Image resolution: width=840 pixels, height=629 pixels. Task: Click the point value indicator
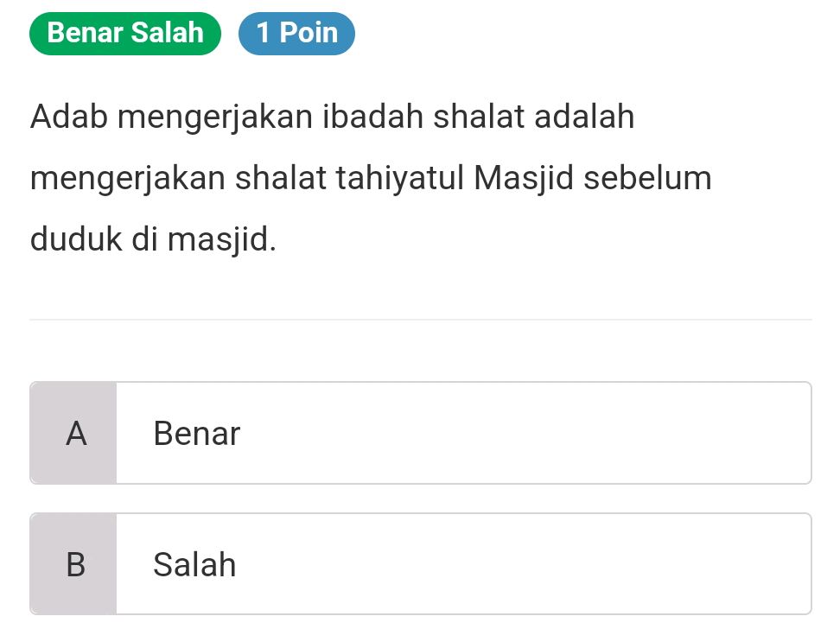coord(297,33)
